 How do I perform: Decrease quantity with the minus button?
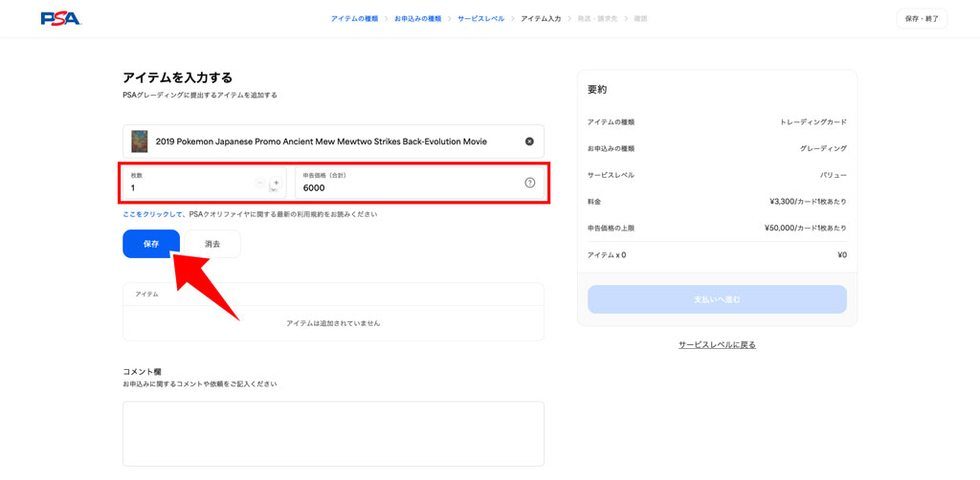point(260,183)
